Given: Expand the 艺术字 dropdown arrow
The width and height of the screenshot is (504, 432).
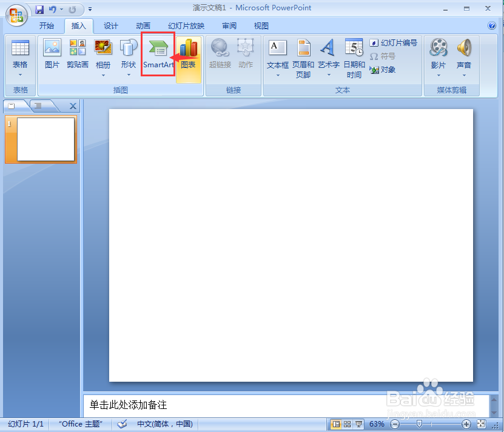Looking at the screenshot, I should (x=329, y=75).
